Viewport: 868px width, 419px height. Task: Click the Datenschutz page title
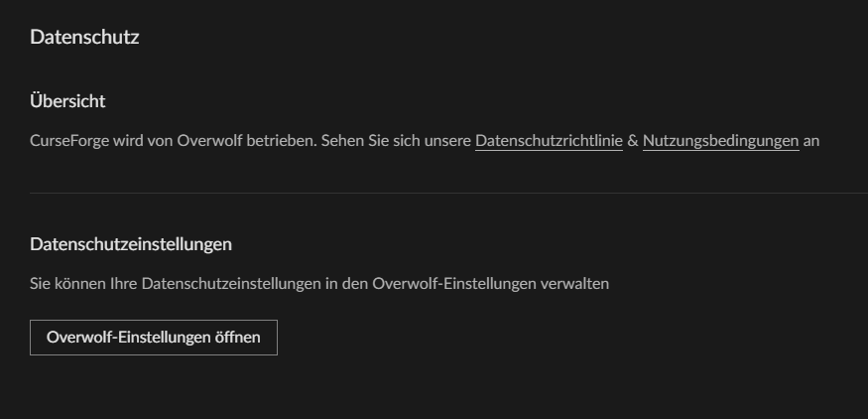[84, 38]
